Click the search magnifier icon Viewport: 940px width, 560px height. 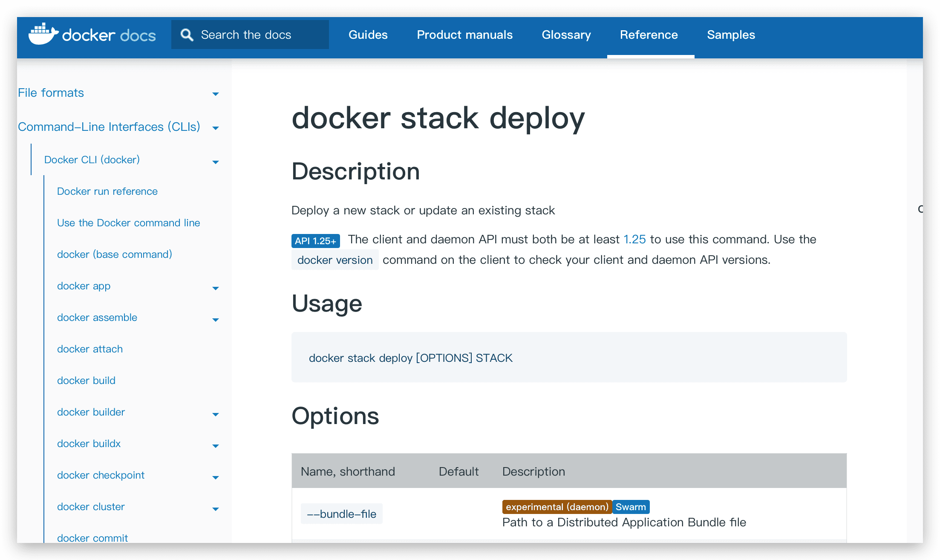point(187,35)
